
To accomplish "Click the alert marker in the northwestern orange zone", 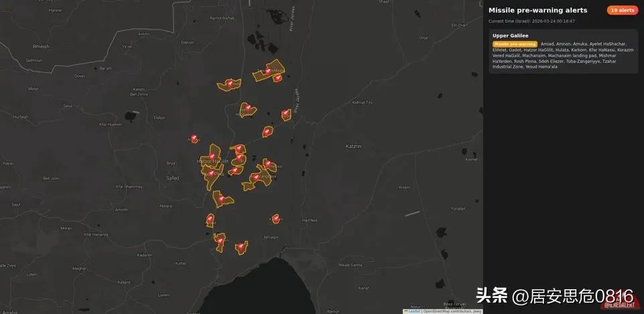I will (230, 84).
